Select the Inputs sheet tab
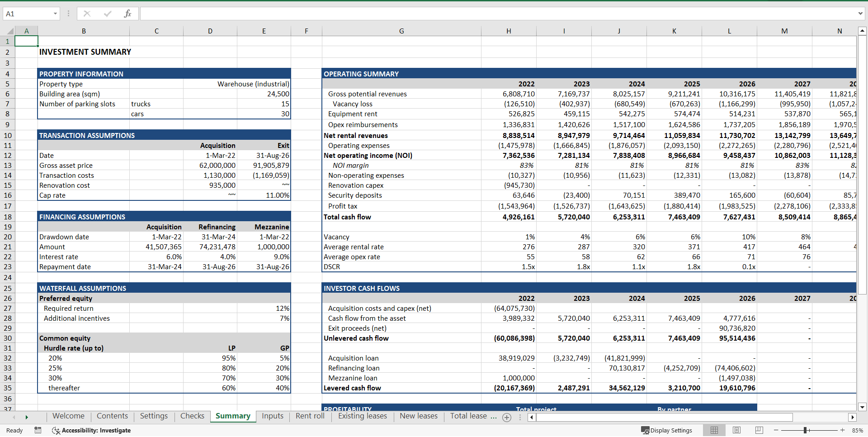The image size is (868, 437). [x=273, y=416]
